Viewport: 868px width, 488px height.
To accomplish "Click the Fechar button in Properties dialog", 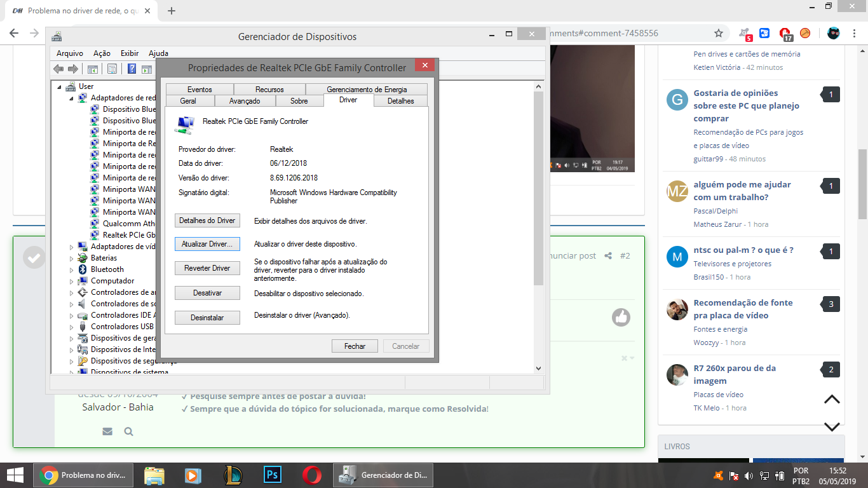I will (355, 346).
